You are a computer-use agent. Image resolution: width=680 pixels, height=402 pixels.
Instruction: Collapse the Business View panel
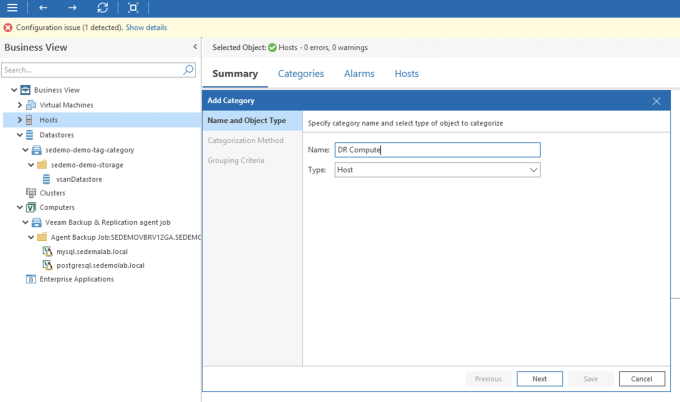[x=195, y=47]
